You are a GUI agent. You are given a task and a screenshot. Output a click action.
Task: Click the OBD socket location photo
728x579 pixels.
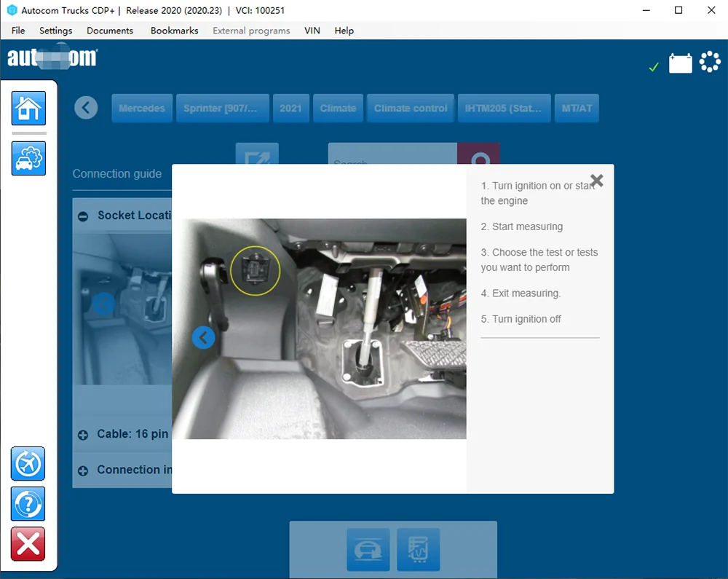point(320,328)
